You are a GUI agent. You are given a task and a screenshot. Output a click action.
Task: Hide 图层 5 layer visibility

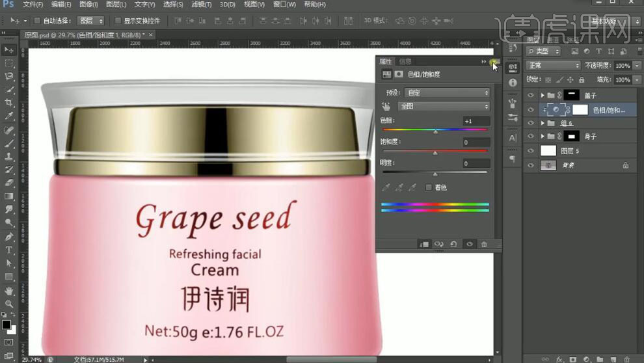coord(530,151)
